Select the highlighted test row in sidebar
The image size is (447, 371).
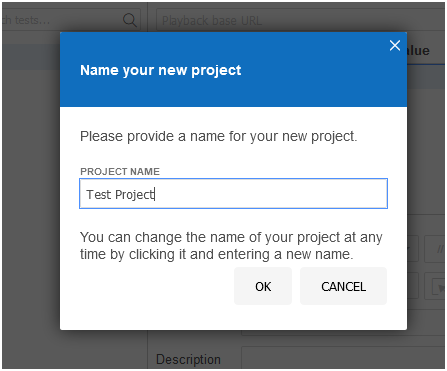(x=31, y=57)
